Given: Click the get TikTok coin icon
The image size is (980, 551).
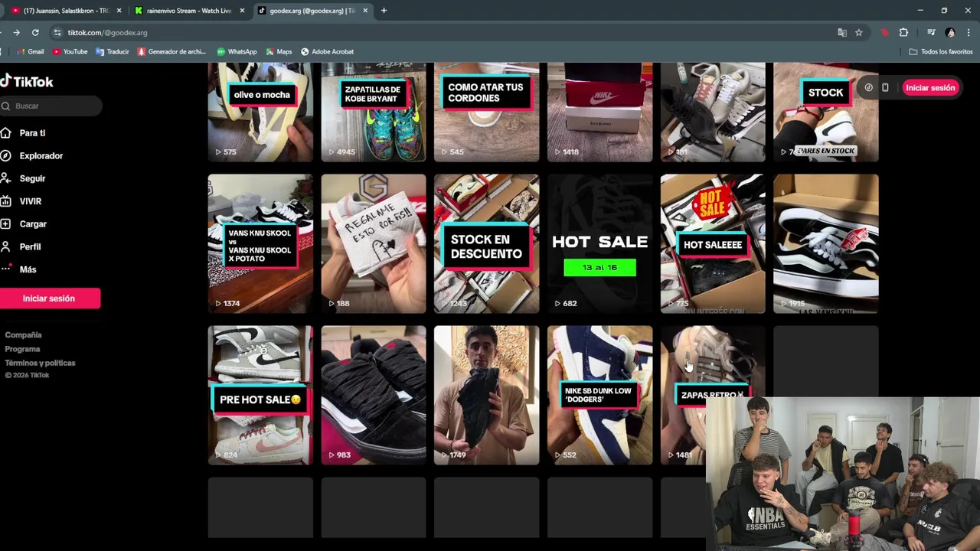Looking at the screenshot, I should point(868,88).
